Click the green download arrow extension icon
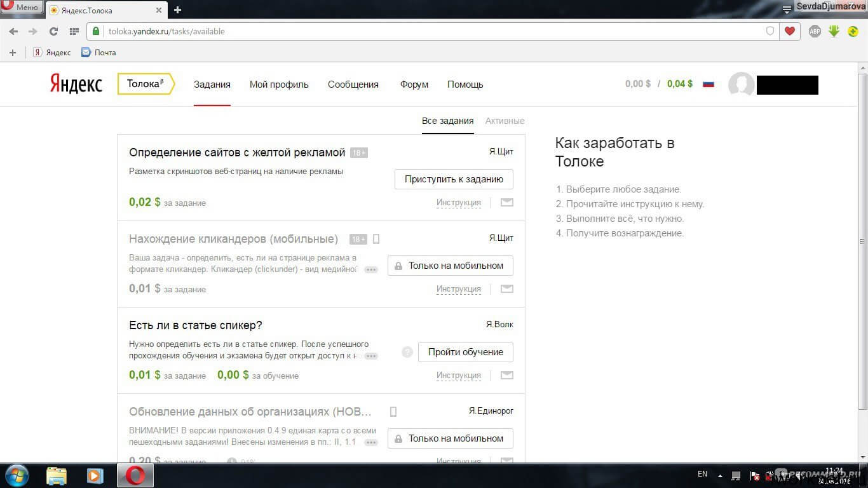 (834, 31)
